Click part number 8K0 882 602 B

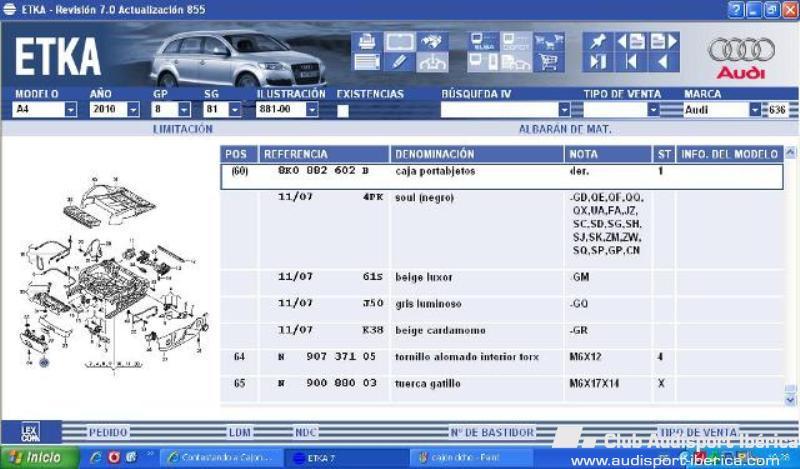pyautogui.click(x=323, y=170)
